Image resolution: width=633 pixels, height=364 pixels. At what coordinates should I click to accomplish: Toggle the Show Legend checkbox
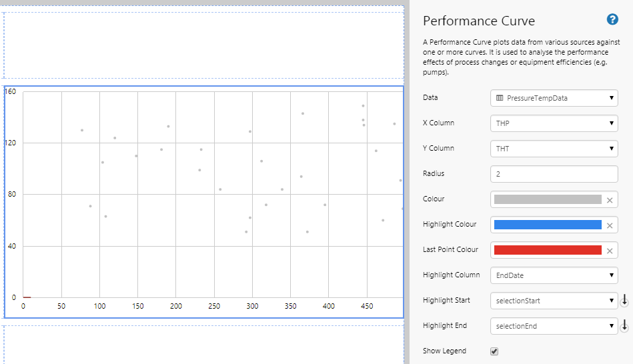click(x=494, y=351)
